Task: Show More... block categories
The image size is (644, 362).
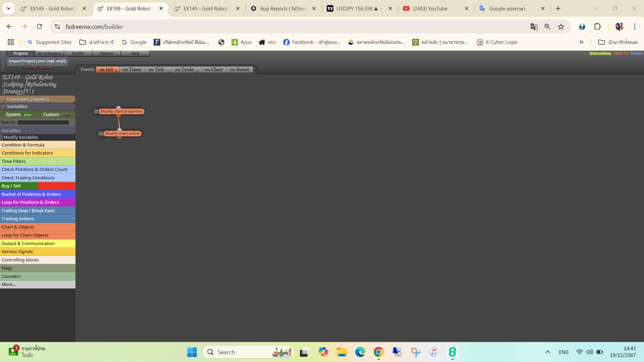Action: [x=38, y=285]
